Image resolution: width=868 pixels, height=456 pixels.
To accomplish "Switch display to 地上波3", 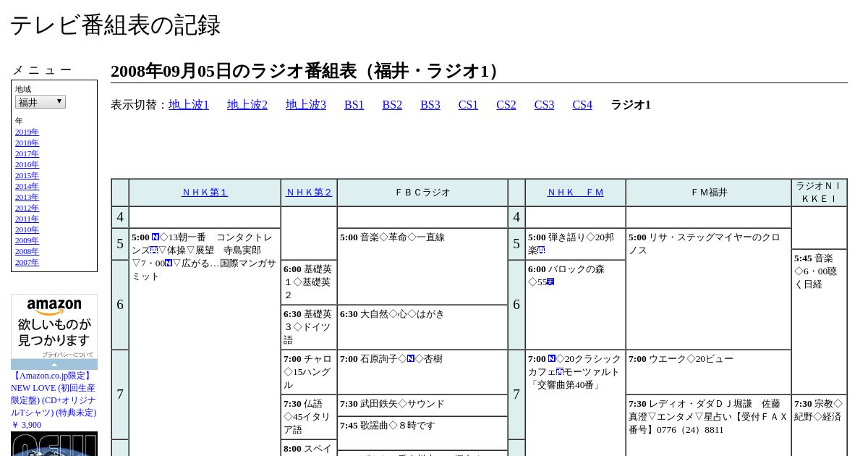I will click(306, 105).
